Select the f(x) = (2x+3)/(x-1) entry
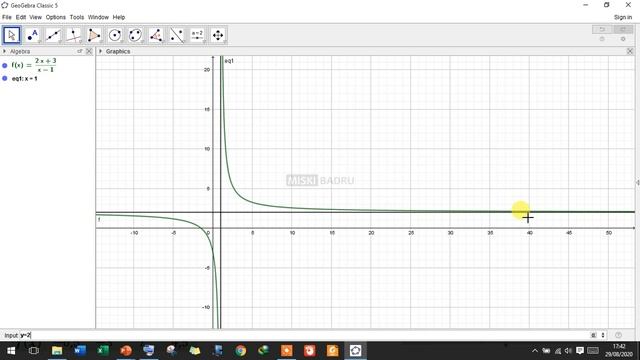This screenshot has height=360, width=640. point(34,65)
